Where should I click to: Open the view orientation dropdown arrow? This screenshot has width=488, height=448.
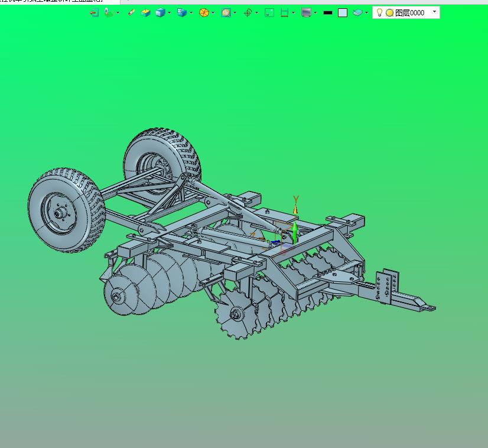pos(191,13)
